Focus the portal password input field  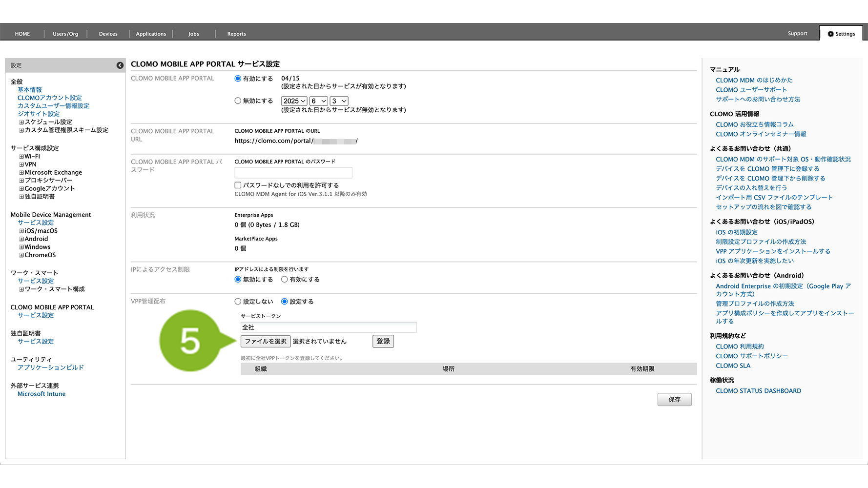(293, 173)
